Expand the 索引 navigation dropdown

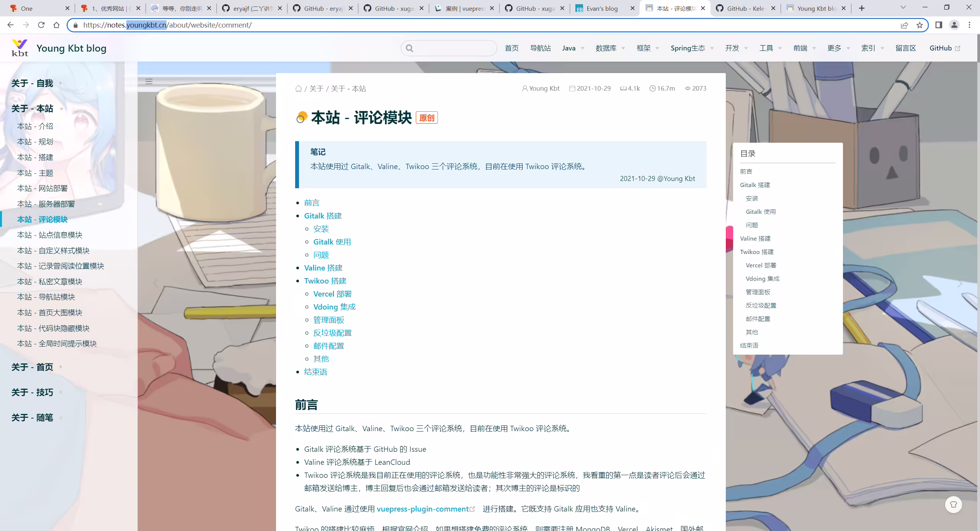tap(872, 48)
